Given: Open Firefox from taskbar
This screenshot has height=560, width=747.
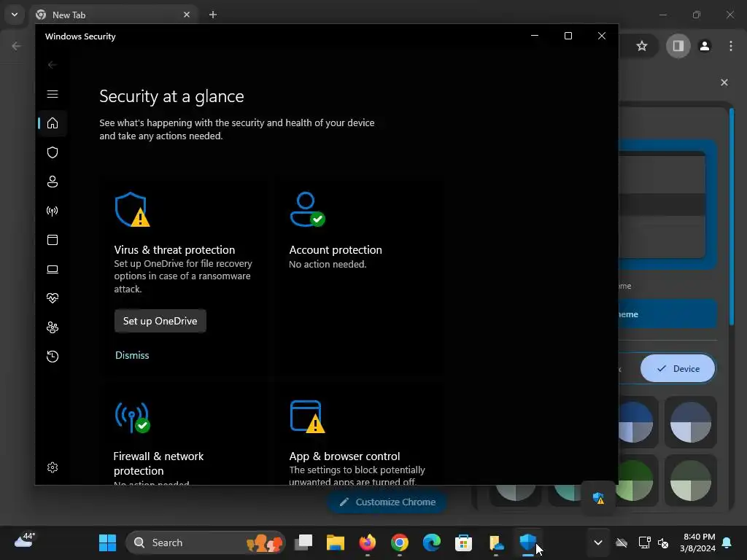Looking at the screenshot, I should coord(368,542).
